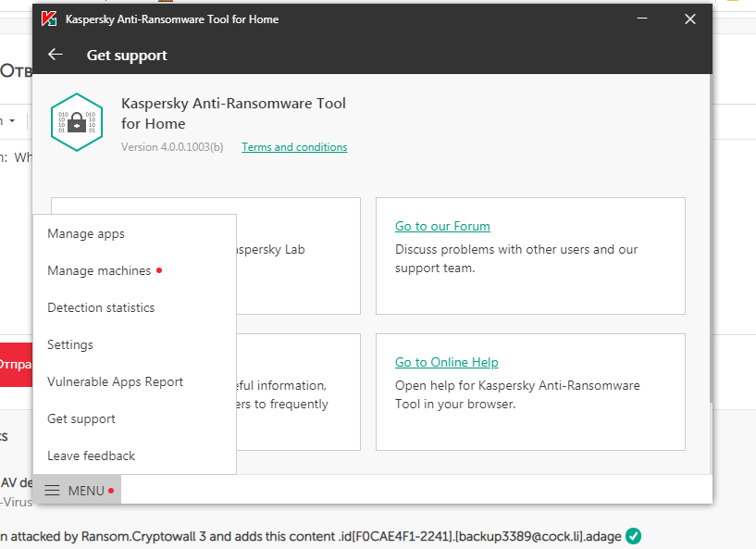
Task: Click the hexagon lock product icon
Action: click(76, 121)
